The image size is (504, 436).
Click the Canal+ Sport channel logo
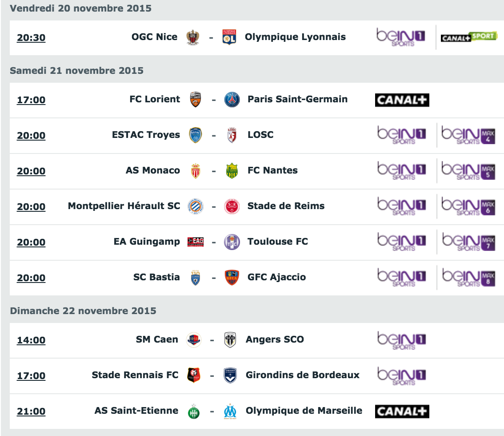tap(468, 37)
